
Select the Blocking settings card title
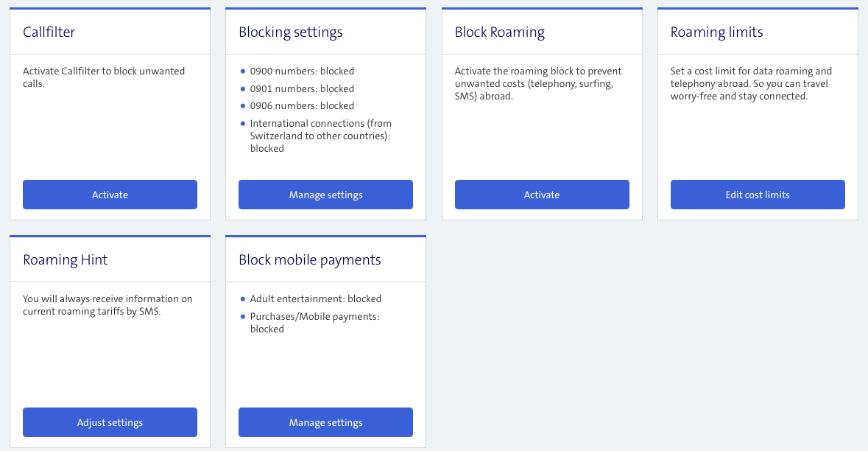290,32
